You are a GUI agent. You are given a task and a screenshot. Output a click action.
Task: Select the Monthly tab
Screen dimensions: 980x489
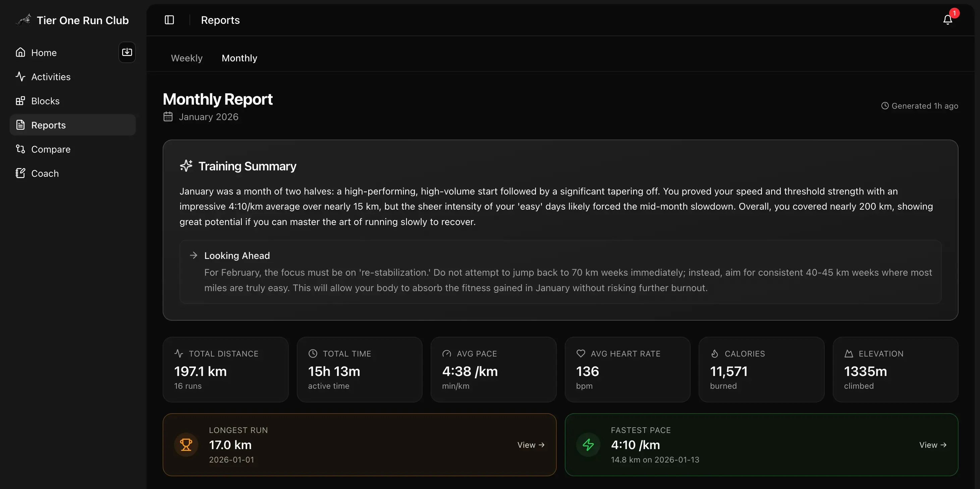[239, 58]
